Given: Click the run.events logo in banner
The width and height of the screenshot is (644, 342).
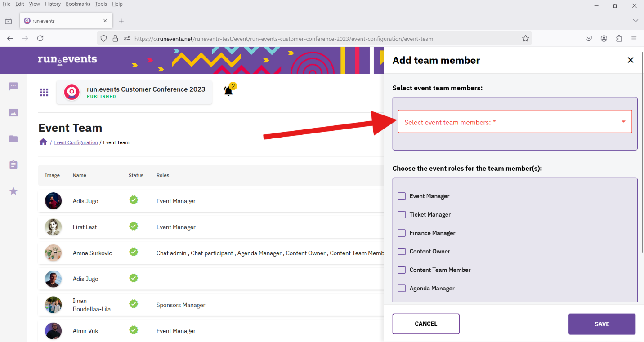Looking at the screenshot, I should tap(67, 59).
